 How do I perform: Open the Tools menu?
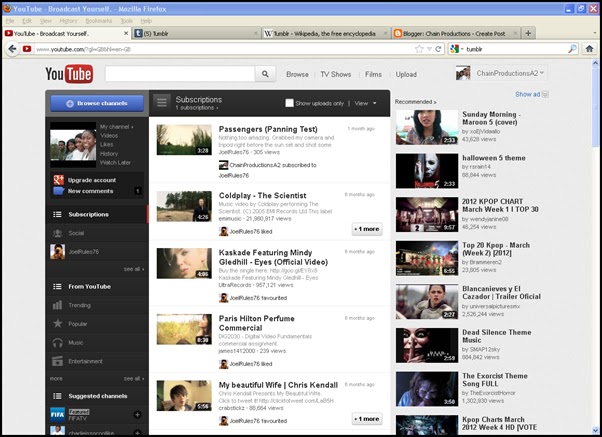pos(126,21)
